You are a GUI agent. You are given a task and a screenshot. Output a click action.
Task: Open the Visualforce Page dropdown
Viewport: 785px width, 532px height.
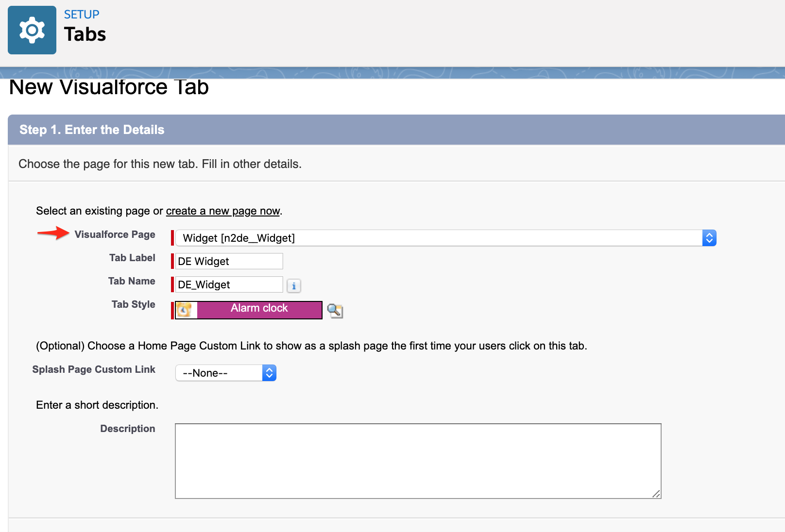tap(445, 238)
